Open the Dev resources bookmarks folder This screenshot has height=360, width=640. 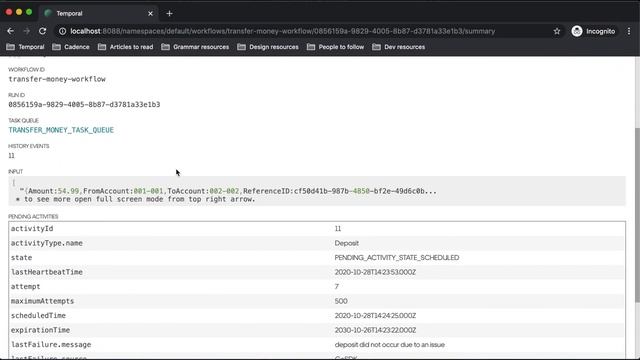(399, 47)
